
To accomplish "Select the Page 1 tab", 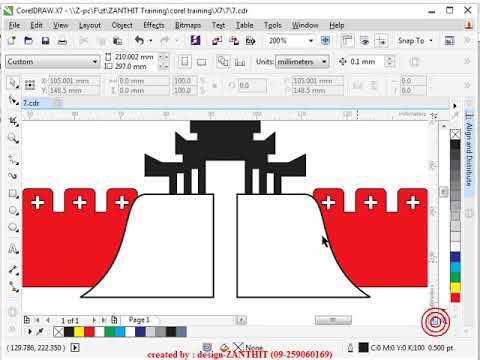I will (139, 320).
